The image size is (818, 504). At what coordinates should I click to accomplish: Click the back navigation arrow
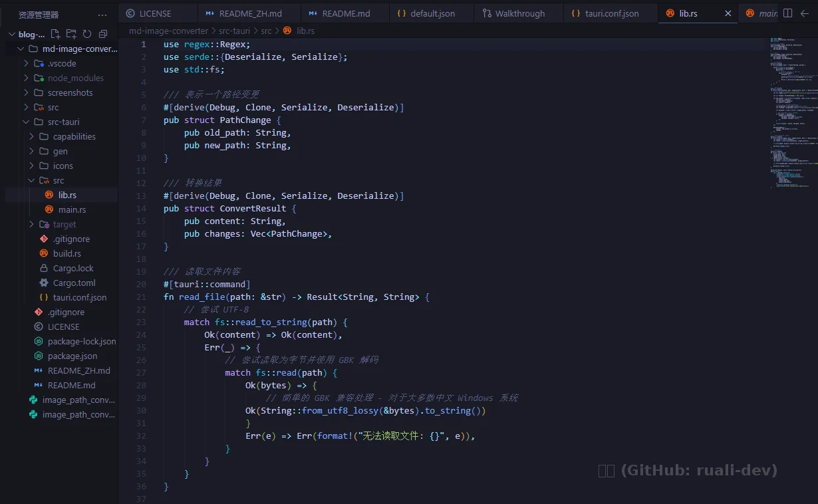[x=805, y=13]
